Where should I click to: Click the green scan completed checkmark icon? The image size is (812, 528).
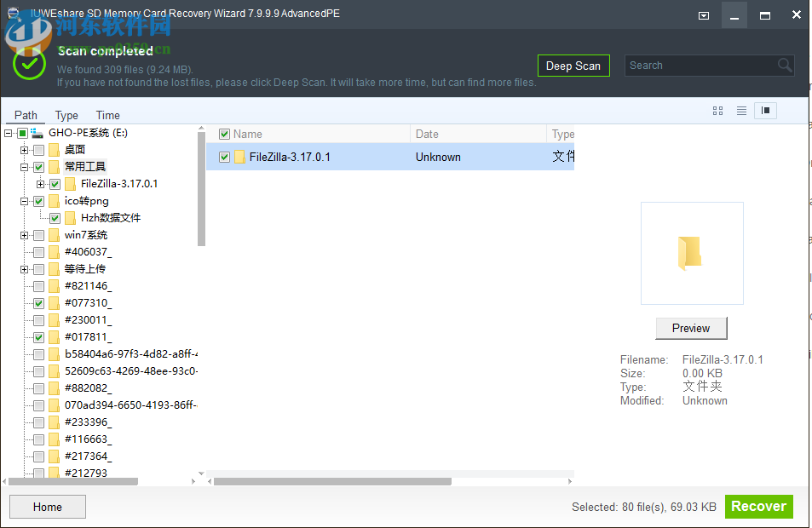[x=29, y=64]
